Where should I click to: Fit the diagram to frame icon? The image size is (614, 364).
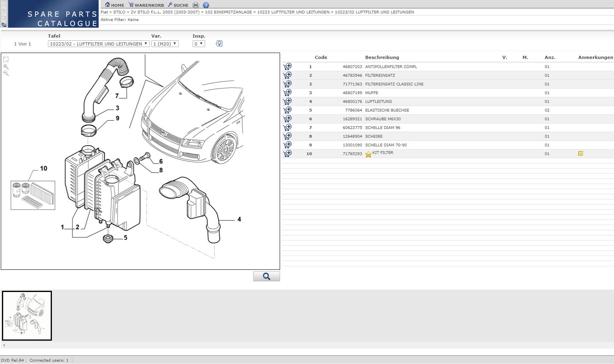tap(6, 59)
